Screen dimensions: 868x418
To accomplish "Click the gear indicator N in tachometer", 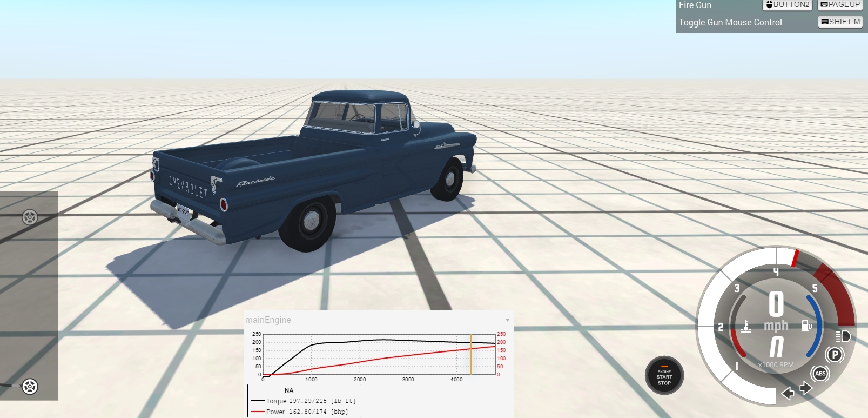I will coord(776,347).
